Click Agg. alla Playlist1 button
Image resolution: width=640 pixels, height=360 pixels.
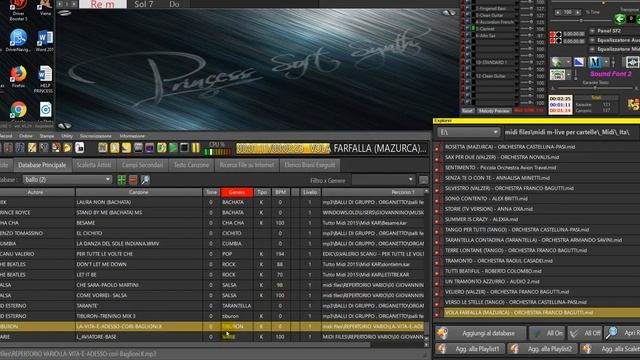click(x=469, y=349)
